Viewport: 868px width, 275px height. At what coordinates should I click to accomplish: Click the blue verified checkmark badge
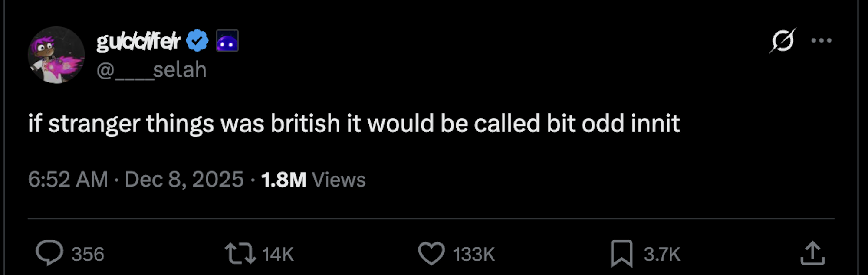(x=197, y=41)
